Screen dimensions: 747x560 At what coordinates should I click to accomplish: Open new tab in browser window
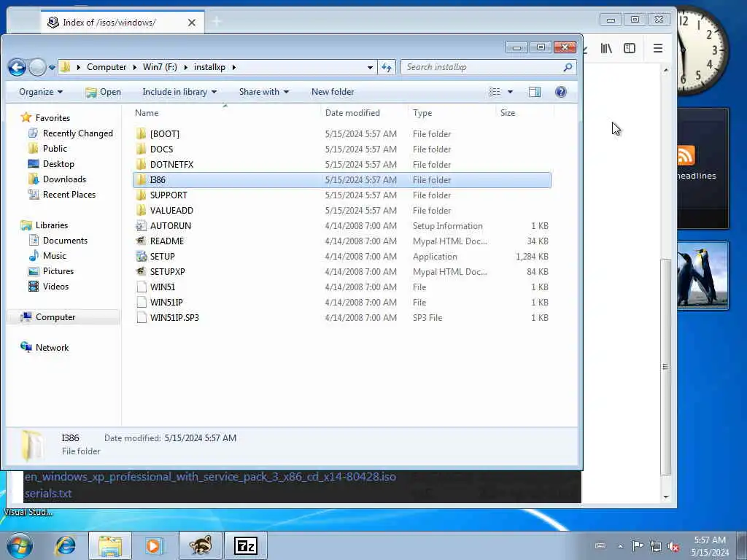[x=217, y=21]
